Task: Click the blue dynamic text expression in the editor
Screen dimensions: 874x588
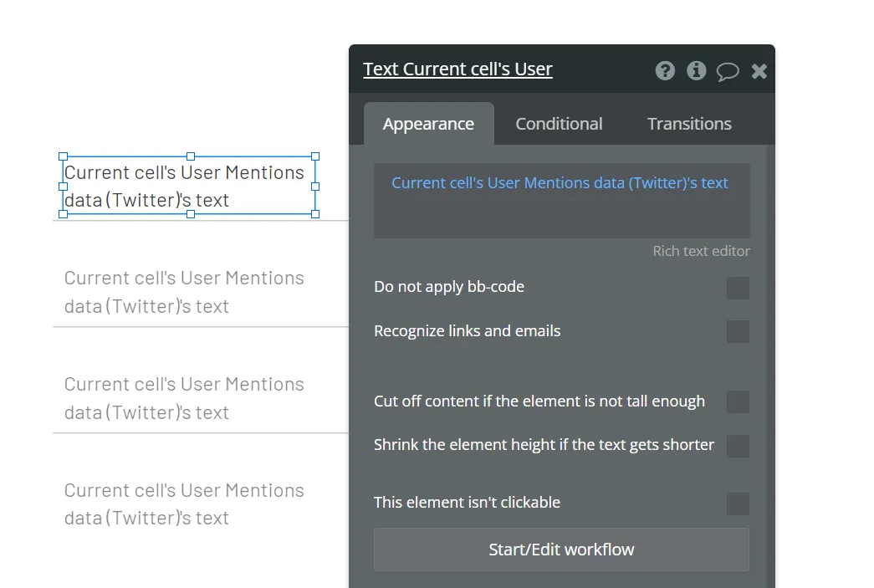Action: point(560,183)
